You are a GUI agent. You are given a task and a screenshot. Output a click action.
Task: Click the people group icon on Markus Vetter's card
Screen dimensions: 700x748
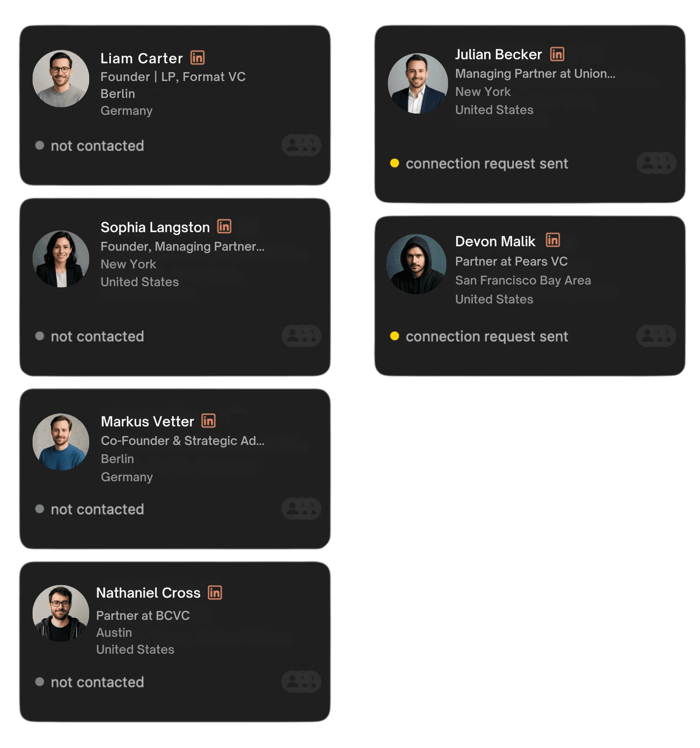[x=301, y=509]
